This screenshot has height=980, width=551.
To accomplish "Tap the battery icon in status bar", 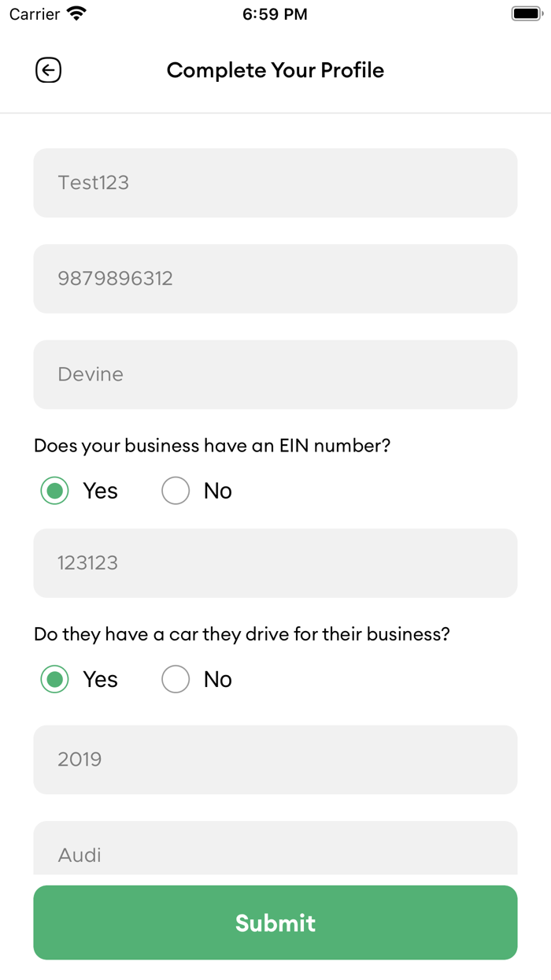I will [x=526, y=13].
